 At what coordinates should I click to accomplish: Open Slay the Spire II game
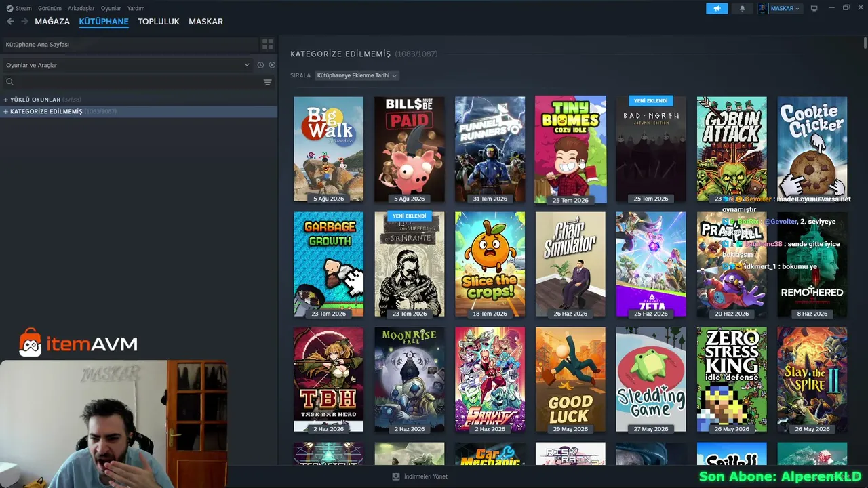tap(812, 380)
